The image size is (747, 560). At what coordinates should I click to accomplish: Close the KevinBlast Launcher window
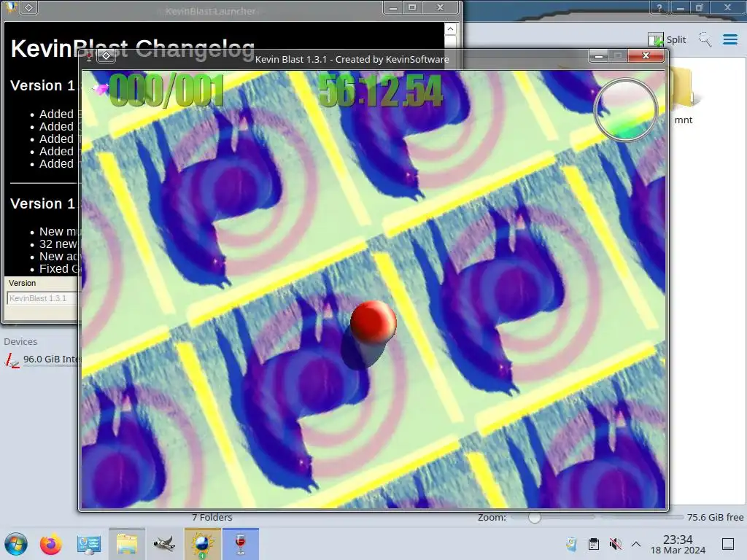coord(440,7)
